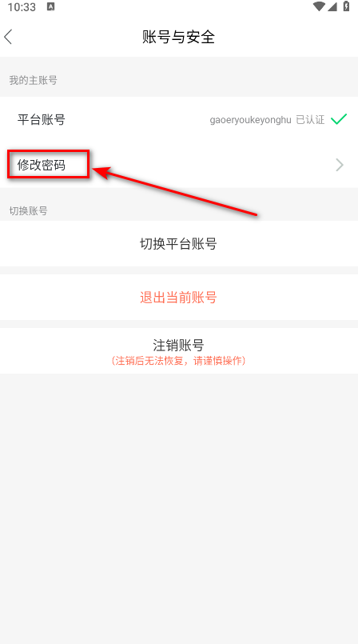
Task: Click the Wi-Fi status icon
Action: point(319,6)
